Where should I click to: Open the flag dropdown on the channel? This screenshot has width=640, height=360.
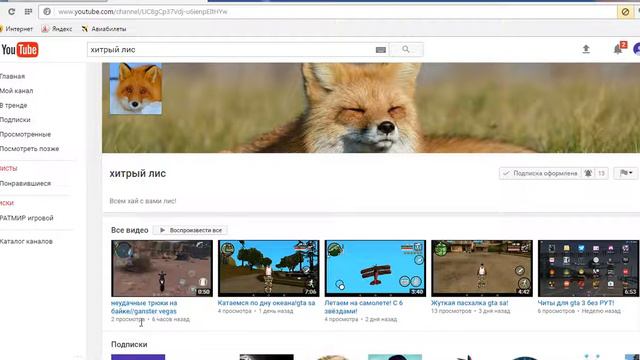coord(626,173)
